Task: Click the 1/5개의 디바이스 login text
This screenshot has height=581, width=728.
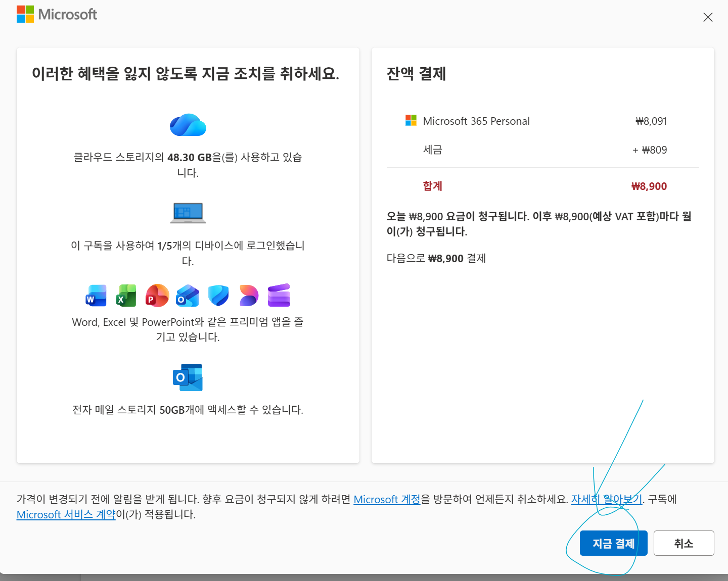Action: (188, 253)
